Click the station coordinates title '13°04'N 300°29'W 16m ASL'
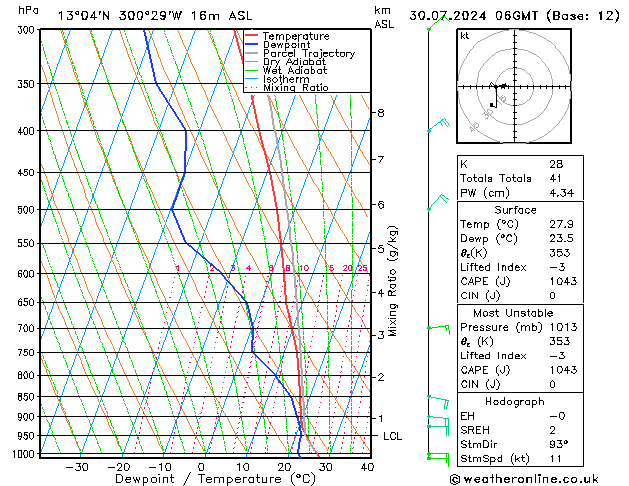The height and width of the screenshot is (486, 629). point(155,16)
